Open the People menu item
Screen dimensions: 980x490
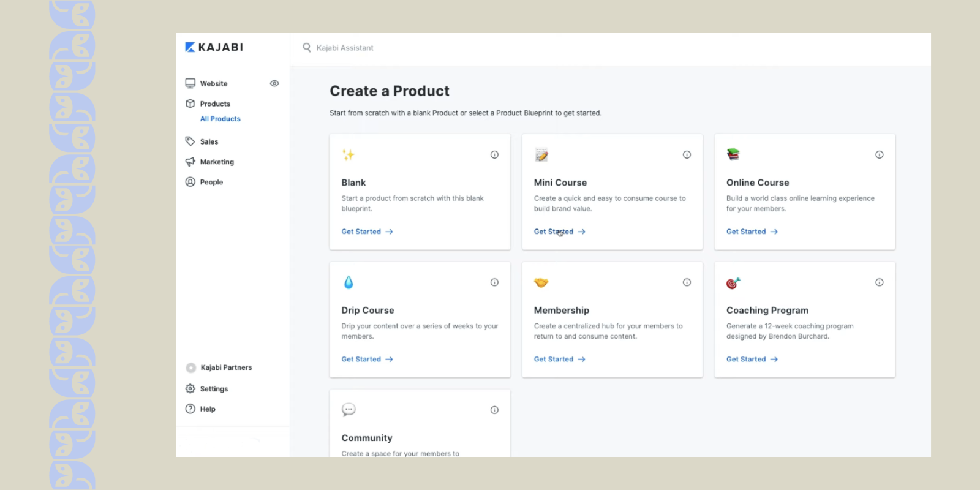click(204, 182)
